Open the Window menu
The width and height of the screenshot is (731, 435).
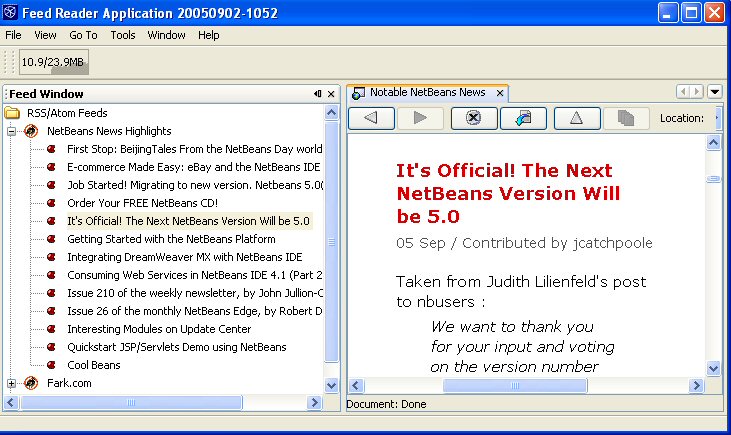click(166, 35)
